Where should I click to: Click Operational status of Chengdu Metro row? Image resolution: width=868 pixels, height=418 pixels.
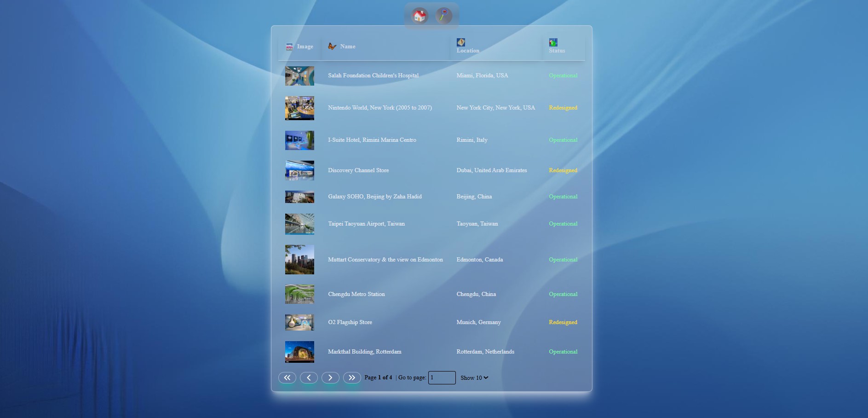[563, 294]
